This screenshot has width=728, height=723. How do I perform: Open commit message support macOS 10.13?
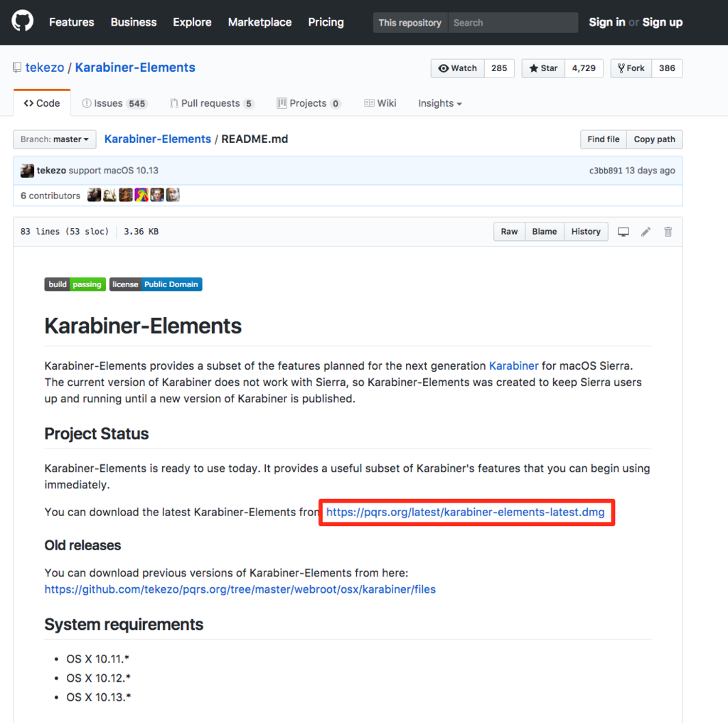[114, 171]
